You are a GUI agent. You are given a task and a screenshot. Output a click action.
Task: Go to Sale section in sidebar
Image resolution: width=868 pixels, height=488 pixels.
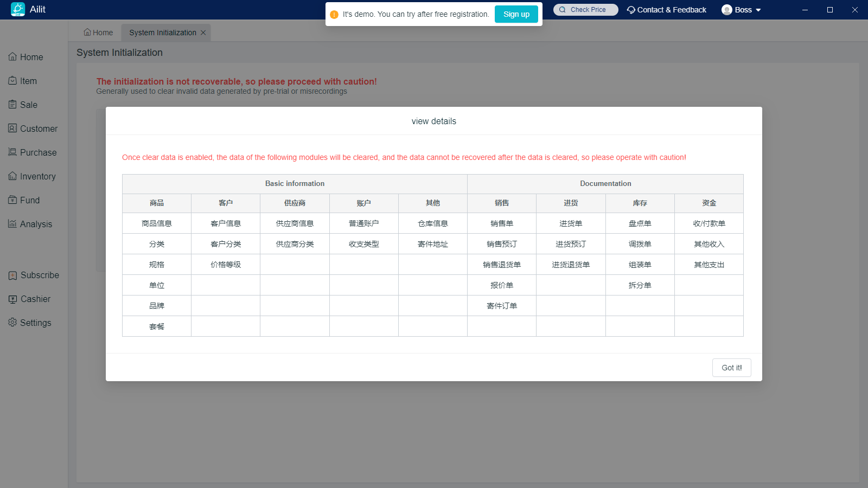click(x=28, y=105)
